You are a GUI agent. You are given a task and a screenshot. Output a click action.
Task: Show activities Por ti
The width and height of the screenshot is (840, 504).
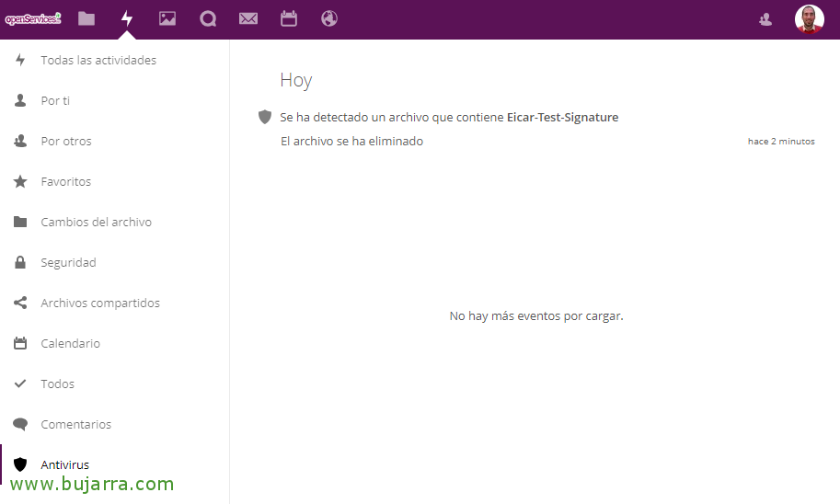click(55, 101)
